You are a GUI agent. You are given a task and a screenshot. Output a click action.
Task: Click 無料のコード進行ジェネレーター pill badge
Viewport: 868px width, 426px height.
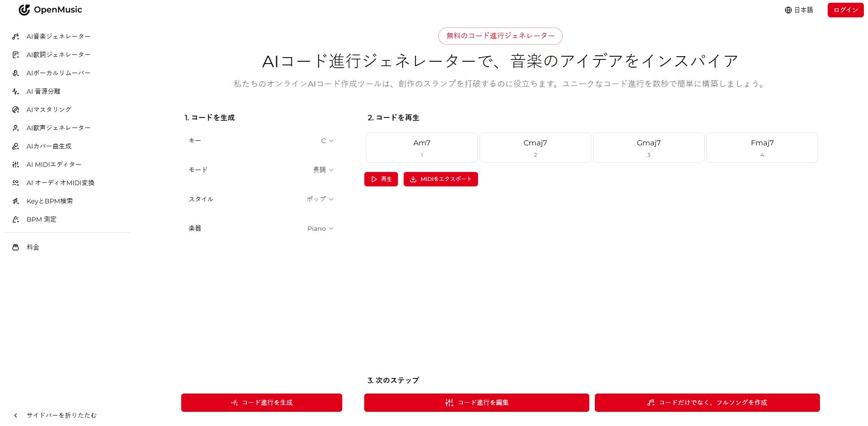500,36
